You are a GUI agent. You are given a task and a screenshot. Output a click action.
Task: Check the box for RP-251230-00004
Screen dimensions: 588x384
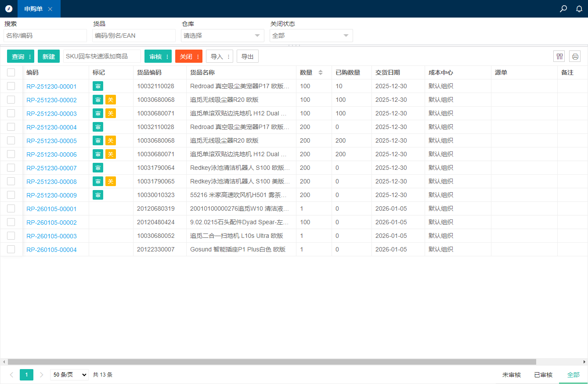[x=11, y=127]
